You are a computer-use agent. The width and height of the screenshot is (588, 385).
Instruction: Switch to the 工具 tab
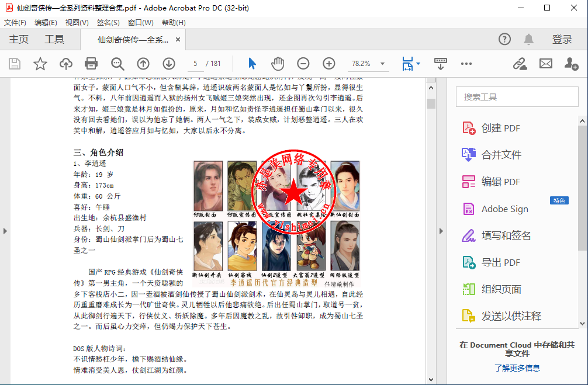[54, 39]
